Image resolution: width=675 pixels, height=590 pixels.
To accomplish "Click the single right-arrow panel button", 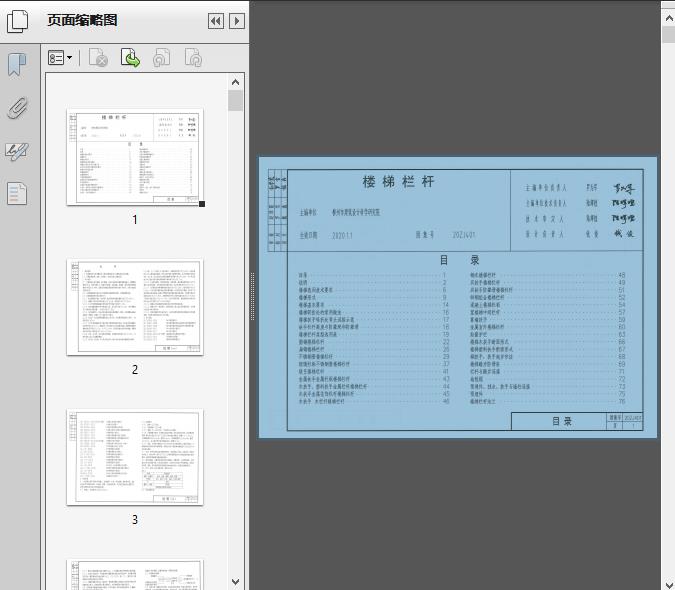I will [237, 21].
